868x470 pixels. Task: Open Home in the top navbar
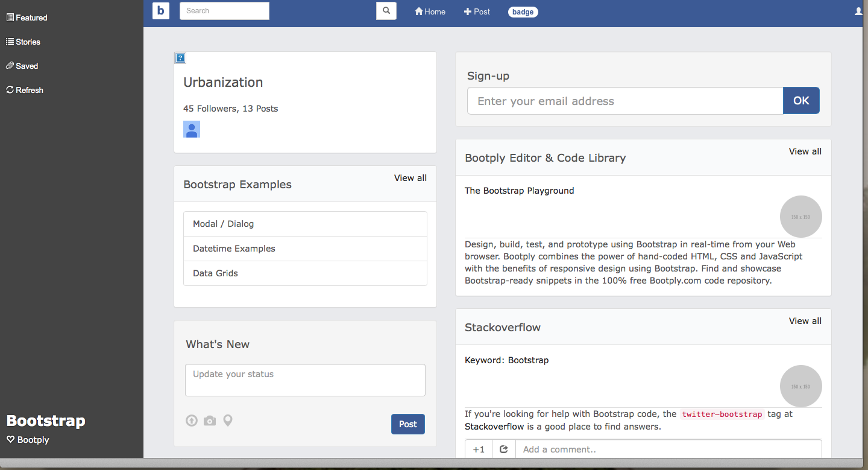(430, 11)
